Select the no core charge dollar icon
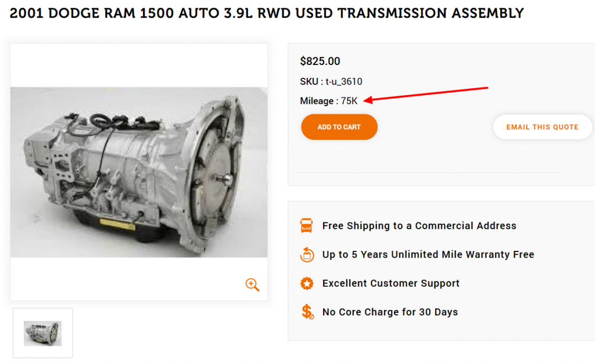595x364 pixels. (307, 312)
